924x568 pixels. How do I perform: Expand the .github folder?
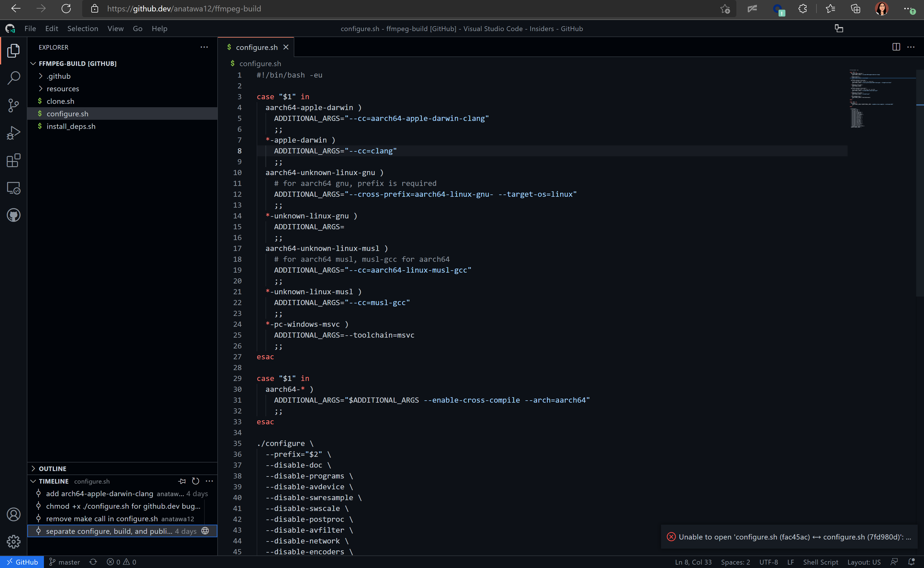click(x=122, y=76)
